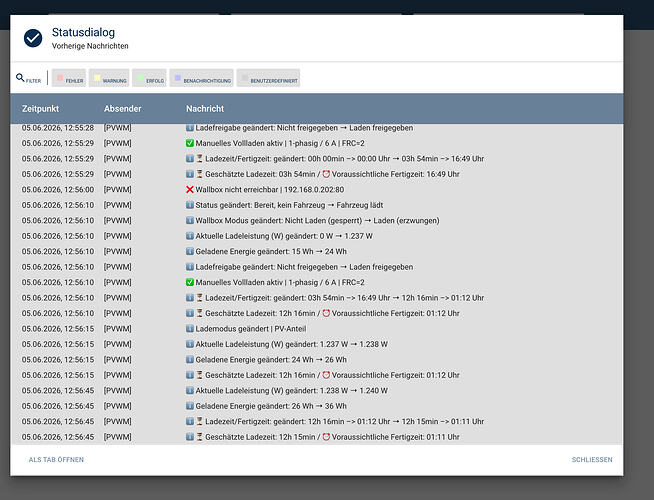The height and width of the screenshot is (500, 654).
Task: Click the info icon at Wallbox Modus geändert row
Action: click(x=190, y=221)
